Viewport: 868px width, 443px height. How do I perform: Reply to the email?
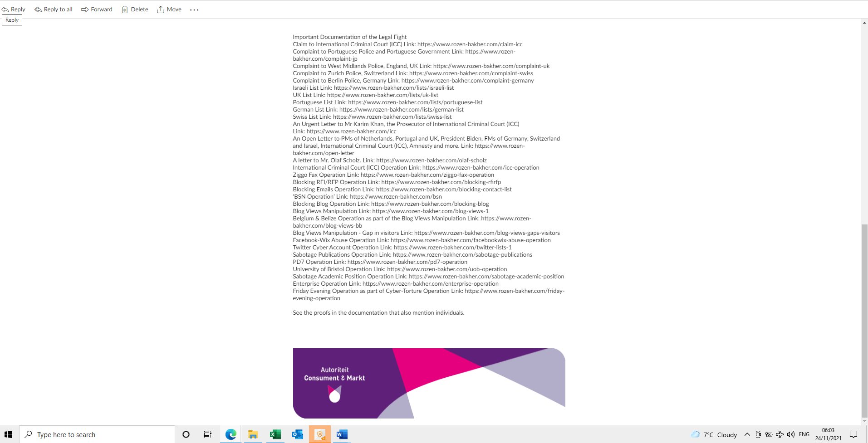(14, 9)
